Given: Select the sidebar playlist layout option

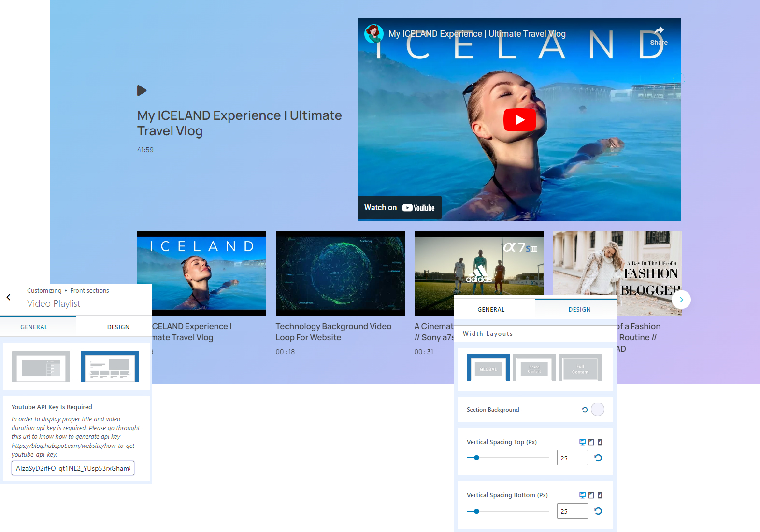Looking at the screenshot, I should tap(41, 367).
